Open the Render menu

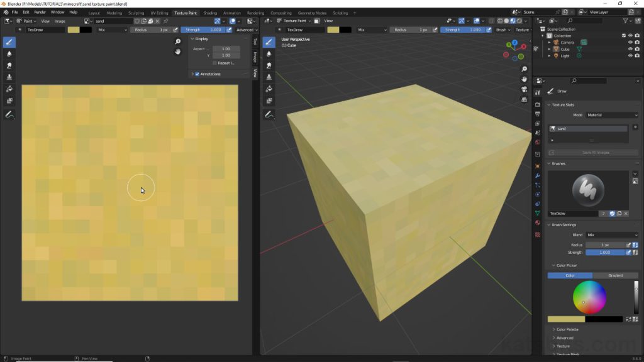[39, 13]
